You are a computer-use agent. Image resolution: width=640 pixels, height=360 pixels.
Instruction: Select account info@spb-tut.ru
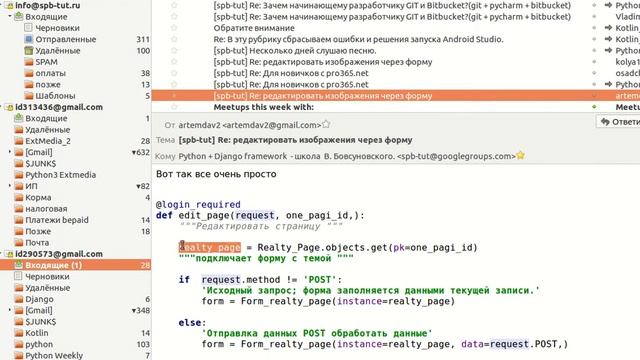pyautogui.click(x=47, y=5)
